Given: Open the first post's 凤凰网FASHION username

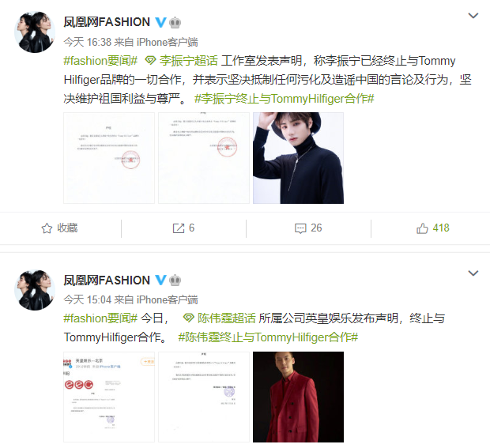Looking at the screenshot, I should tap(107, 22).
